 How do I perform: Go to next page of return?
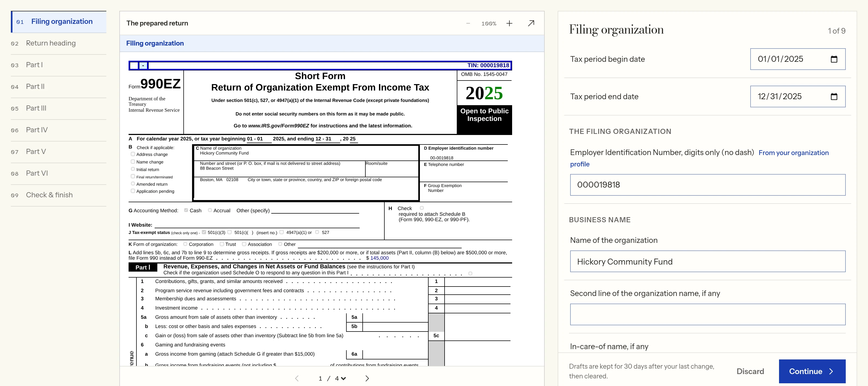pos(367,378)
